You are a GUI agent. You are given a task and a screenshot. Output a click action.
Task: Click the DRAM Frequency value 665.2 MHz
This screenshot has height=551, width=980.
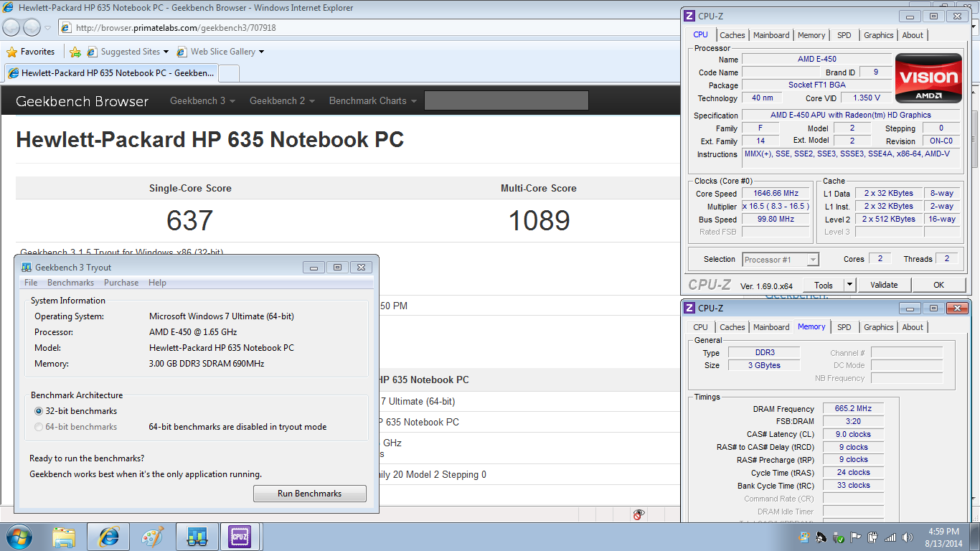tap(853, 409)
